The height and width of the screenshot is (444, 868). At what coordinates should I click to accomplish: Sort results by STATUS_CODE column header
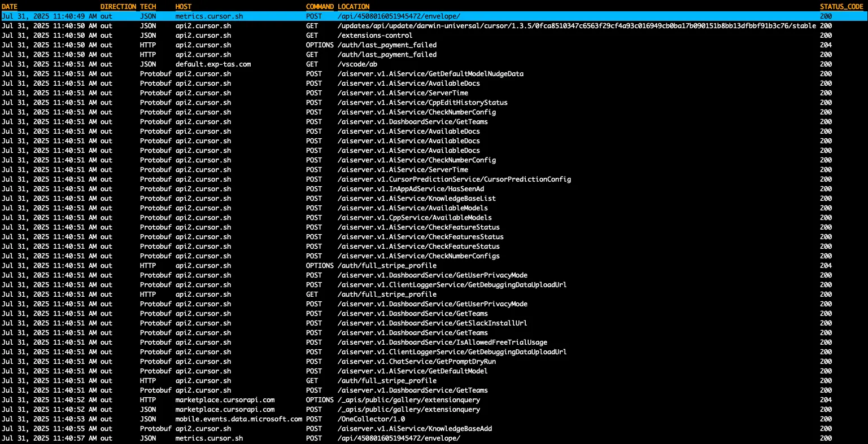pyautogui.click(x=842, y=6)
